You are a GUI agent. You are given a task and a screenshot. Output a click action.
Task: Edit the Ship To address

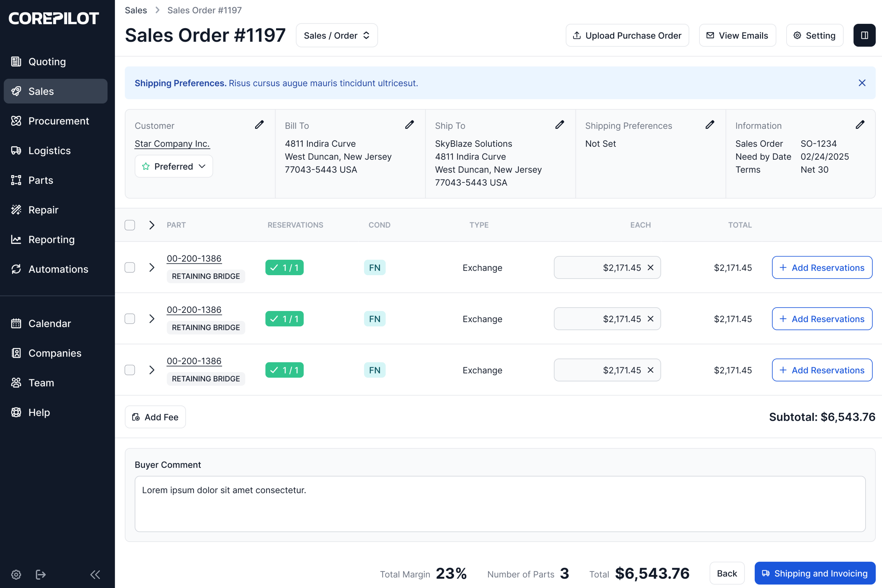pyautogui.click(x=559, y=125)
